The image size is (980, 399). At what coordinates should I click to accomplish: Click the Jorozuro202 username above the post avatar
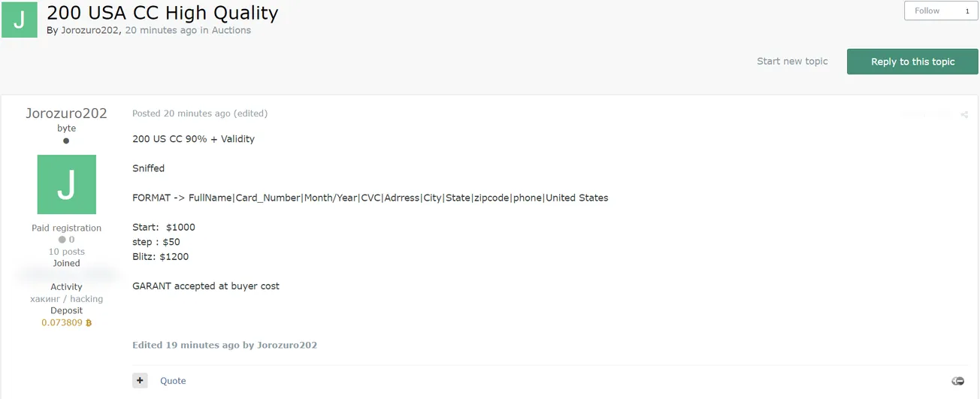[x=66, y=113]
